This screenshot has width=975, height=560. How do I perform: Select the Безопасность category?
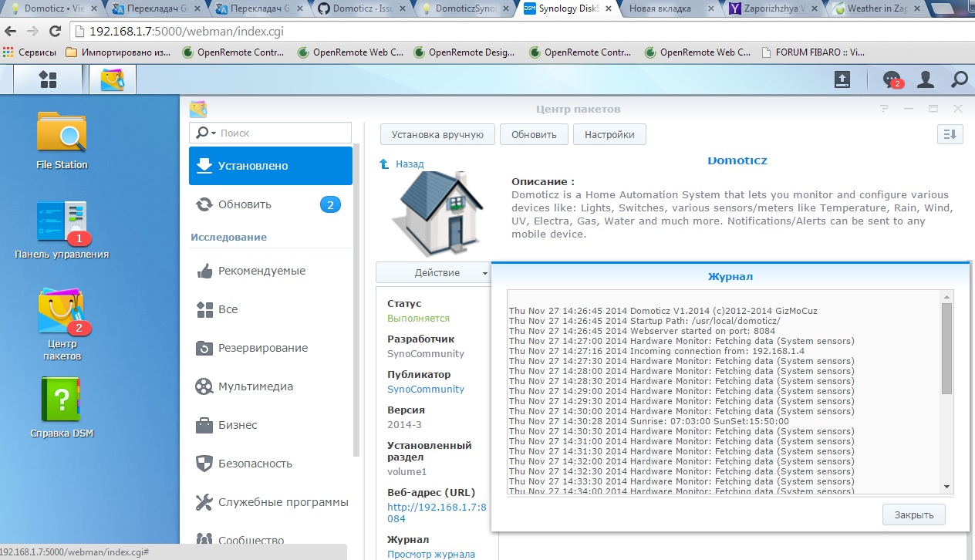click(271, 464)
